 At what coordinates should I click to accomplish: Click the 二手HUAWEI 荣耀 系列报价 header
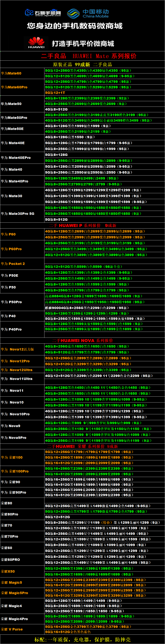click(x=82, y=446)
